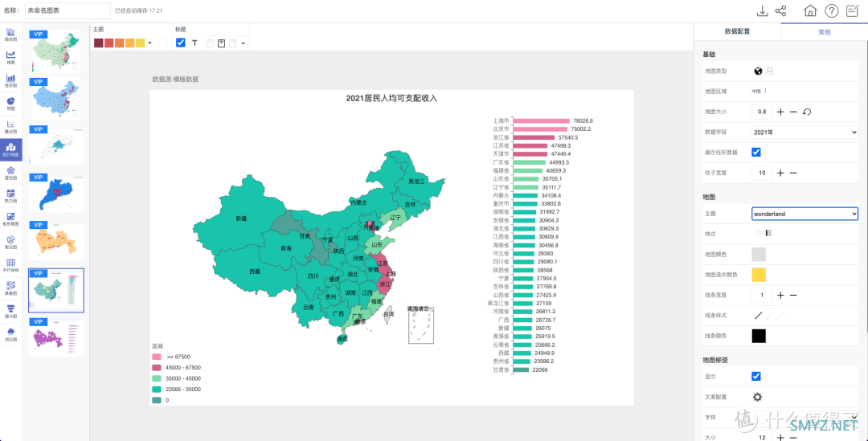Viewport: 868px width, 441px height.
Task: Increase 柱子宽度 bar width plus
Action: 780,174
